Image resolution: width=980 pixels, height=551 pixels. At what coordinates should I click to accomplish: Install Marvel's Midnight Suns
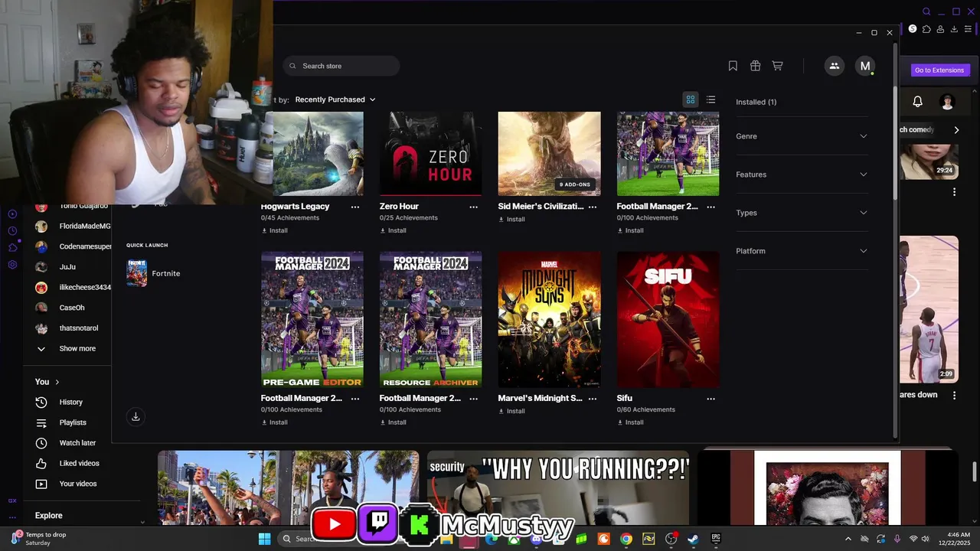pos(511,411)
